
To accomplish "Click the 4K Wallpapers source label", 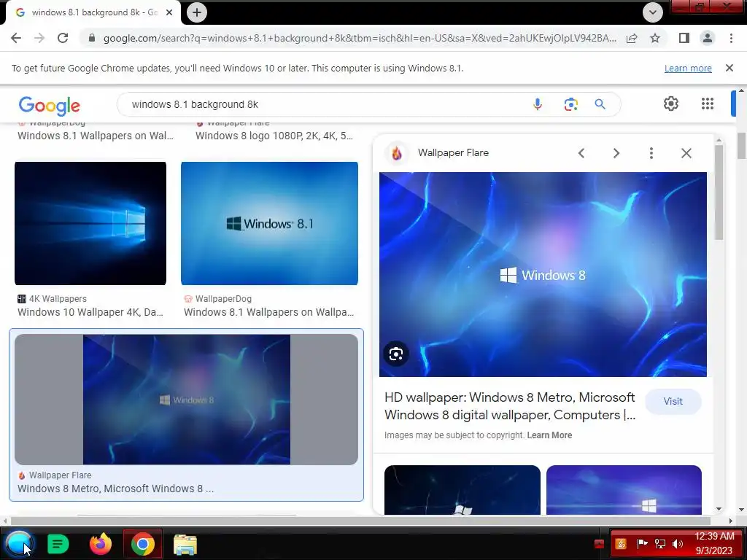I will point(58,299).
